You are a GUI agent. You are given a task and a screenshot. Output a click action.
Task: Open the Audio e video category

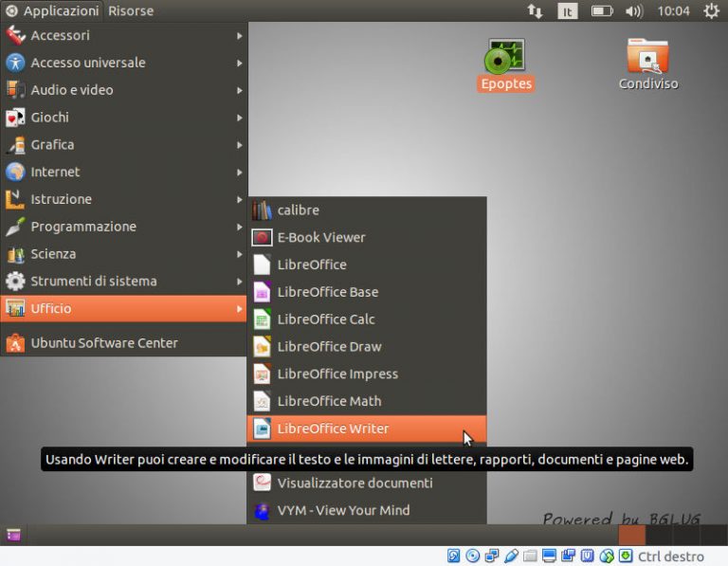124,90
